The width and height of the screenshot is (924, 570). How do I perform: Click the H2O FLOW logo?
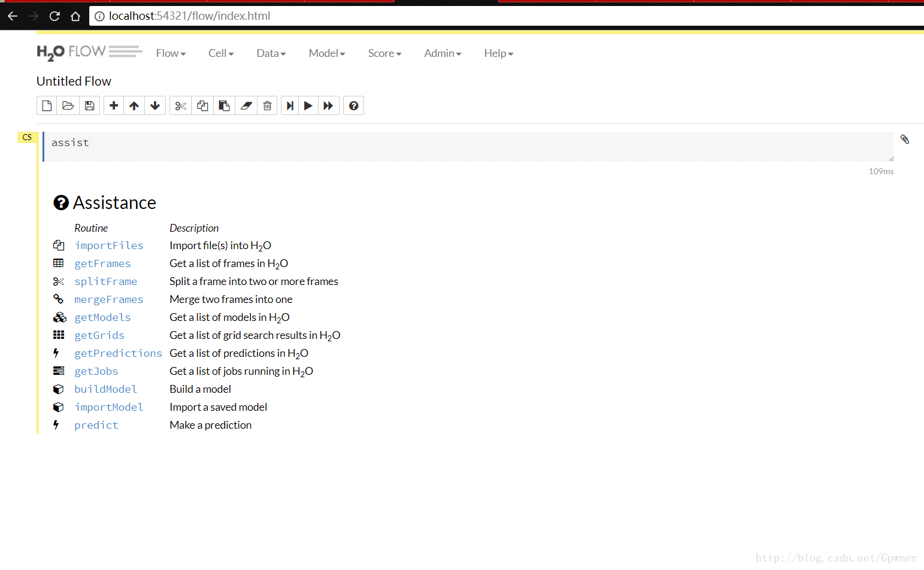point(89,53)
